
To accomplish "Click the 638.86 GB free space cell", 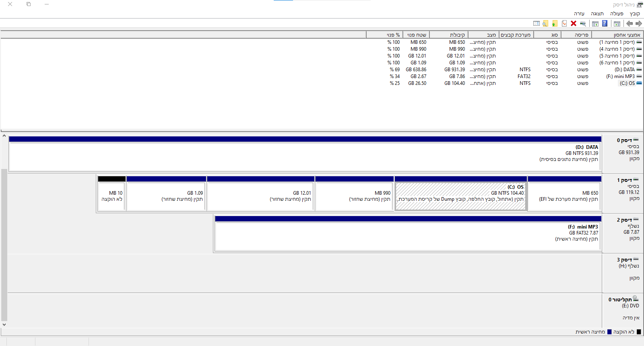I will coord(416,70).
